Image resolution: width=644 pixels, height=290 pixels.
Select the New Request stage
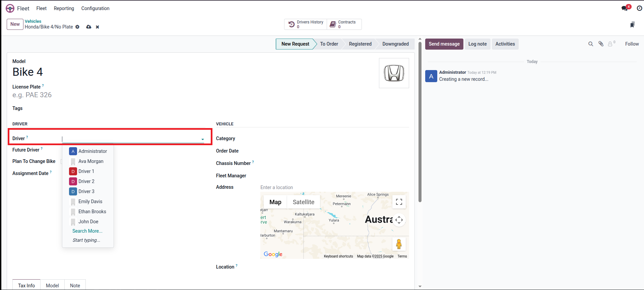[x=295, y=44]
